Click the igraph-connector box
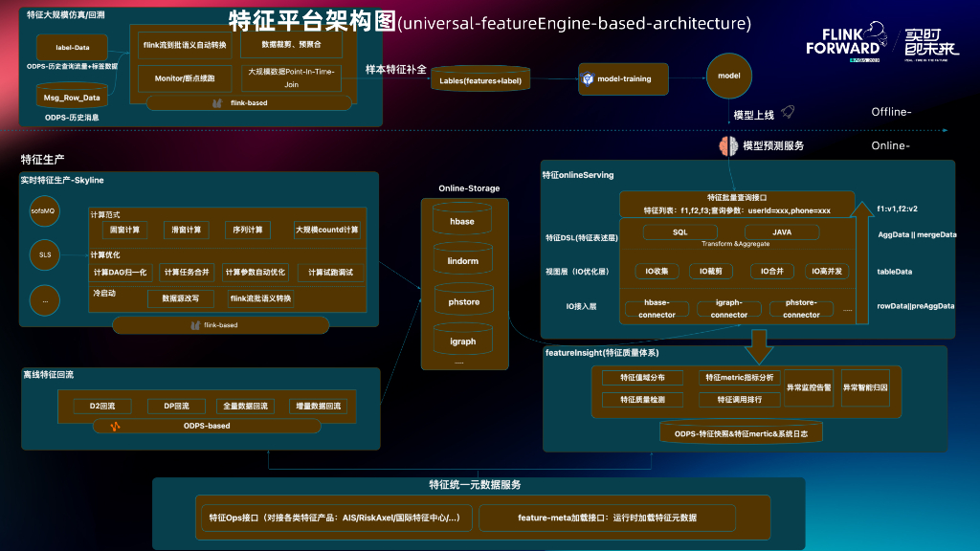The height and width of the screenshot is (551, 980). [x=728, y=309]
